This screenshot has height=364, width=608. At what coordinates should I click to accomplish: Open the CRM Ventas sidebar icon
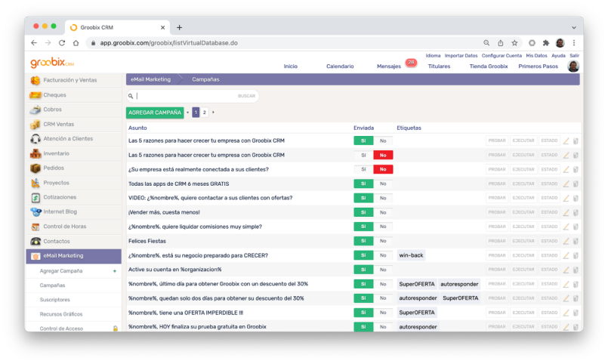coord(35,125)
